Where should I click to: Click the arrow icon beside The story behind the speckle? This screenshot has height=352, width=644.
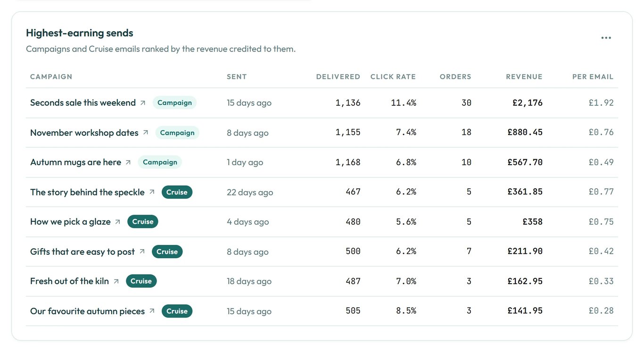tap(152, 192)
